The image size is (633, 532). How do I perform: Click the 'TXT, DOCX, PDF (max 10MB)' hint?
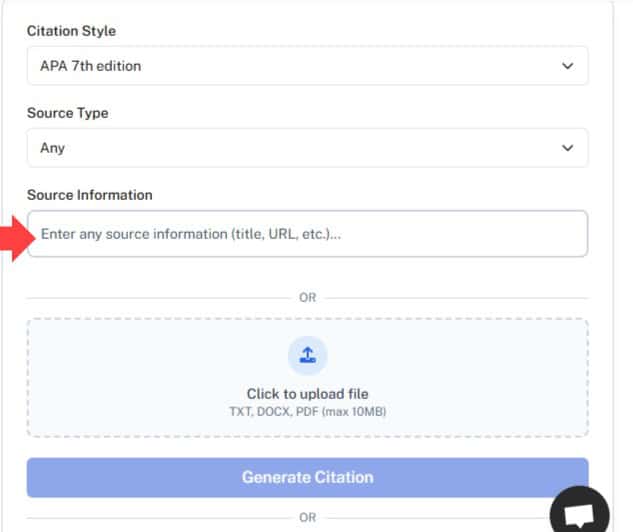[x=308, y=411]
